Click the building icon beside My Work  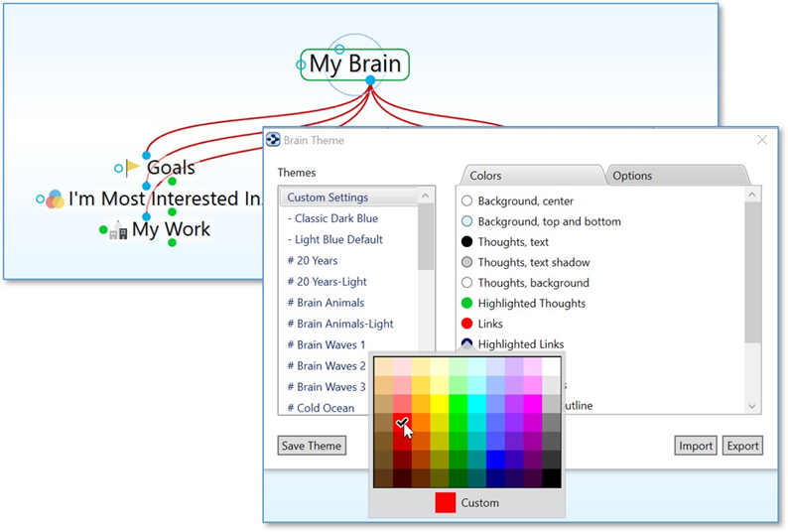(118, 231)
